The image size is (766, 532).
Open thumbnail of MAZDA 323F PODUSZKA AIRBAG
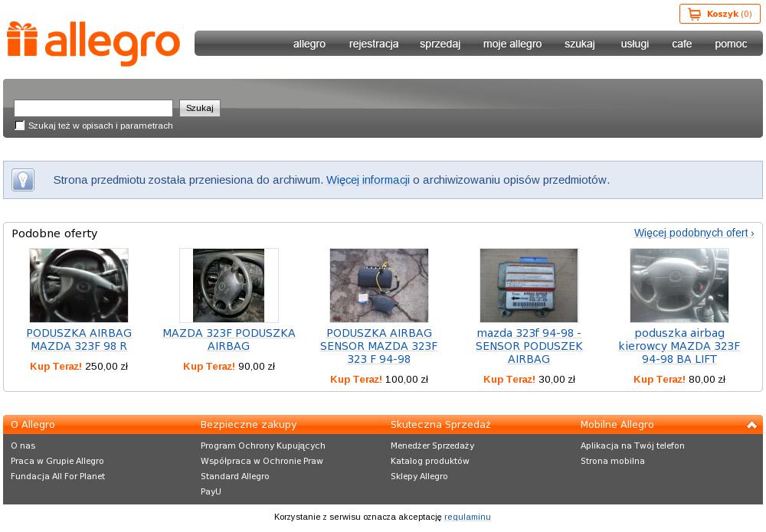[x=228, y=286]
